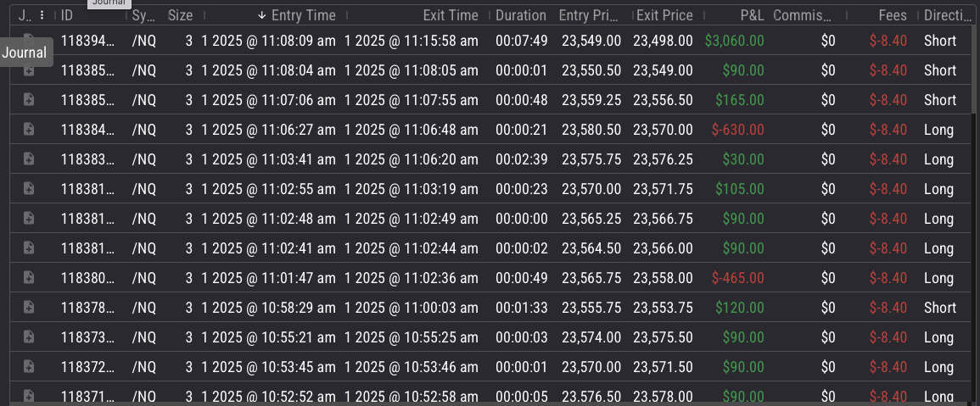Open journal icon for $165.00 trade

(28, 99)
